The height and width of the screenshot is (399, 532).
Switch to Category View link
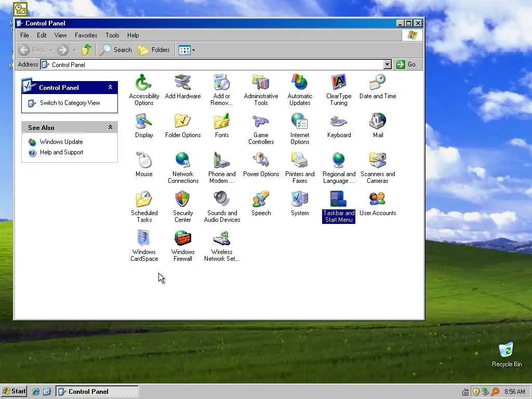(x=70, y=103)
